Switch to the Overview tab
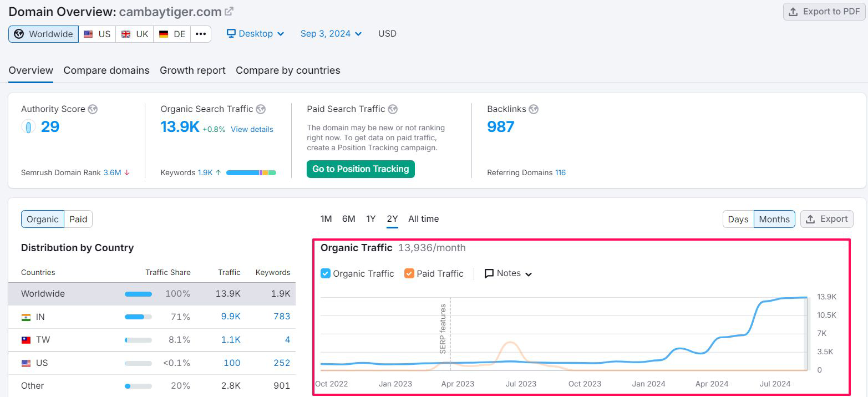868x397 pixels. [31, 70]
